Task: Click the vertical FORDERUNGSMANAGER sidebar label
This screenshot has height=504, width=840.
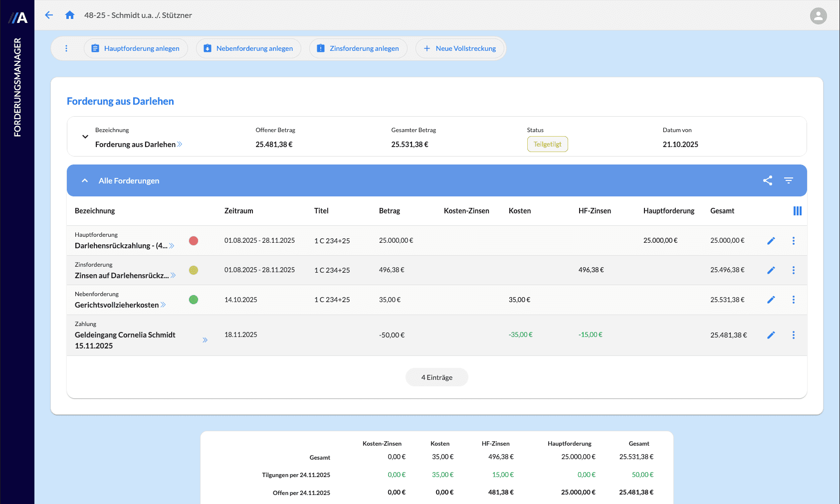Action: (x=17, y=87)
